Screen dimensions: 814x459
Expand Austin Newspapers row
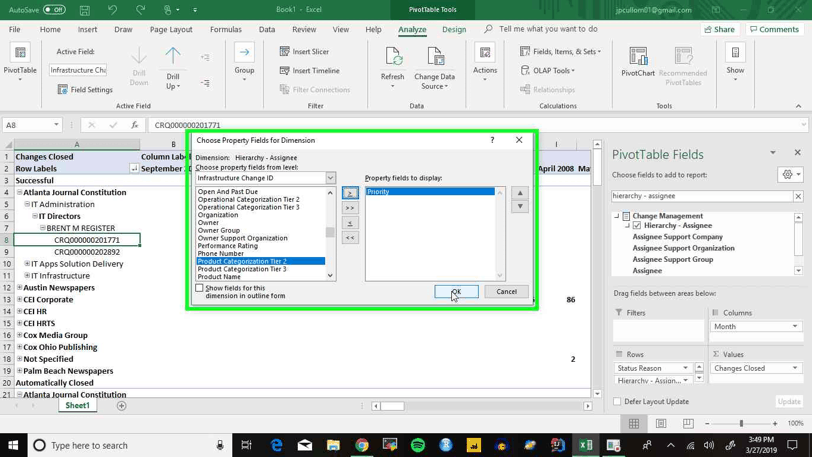[x=19, y=287]
